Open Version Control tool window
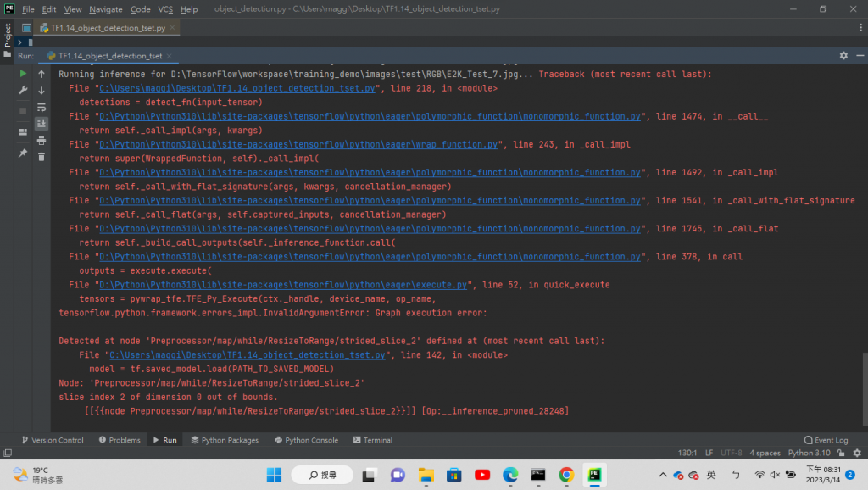The width and height of the screenshot is (868, 490). click(53, 440)
